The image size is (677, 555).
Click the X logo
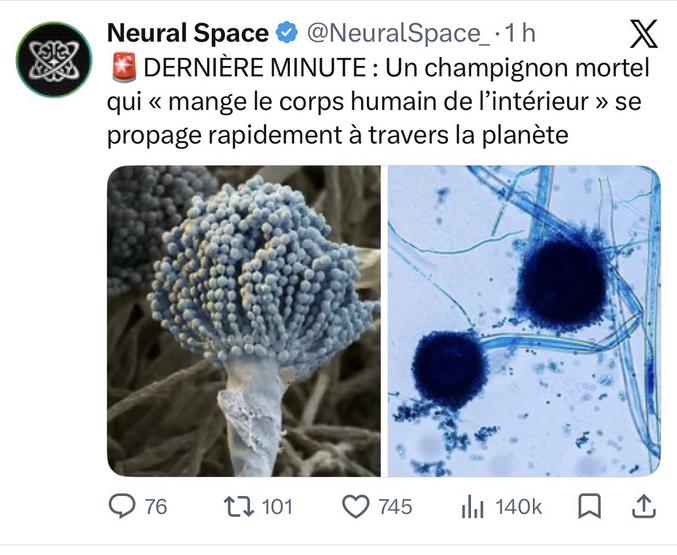pos(640,36)
